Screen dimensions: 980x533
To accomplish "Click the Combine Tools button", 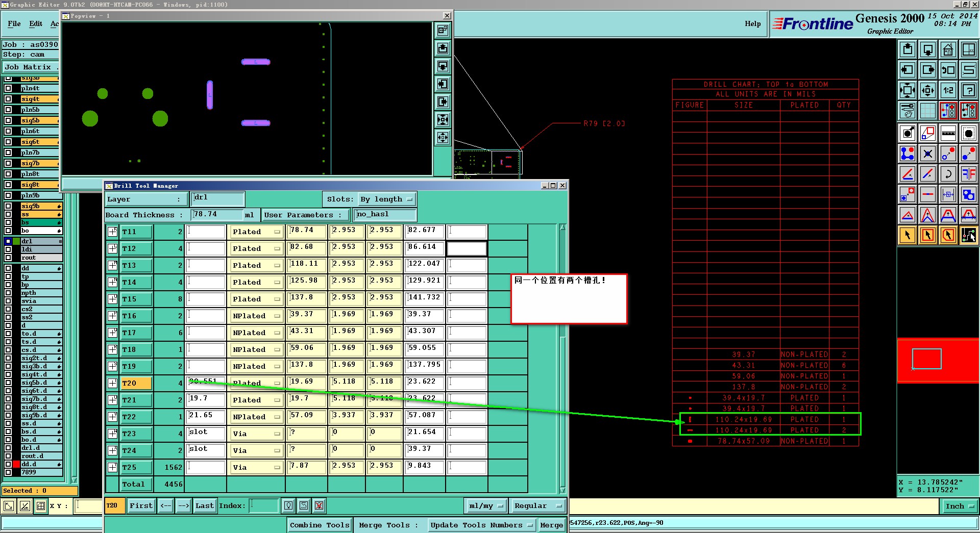I will 320,525.
